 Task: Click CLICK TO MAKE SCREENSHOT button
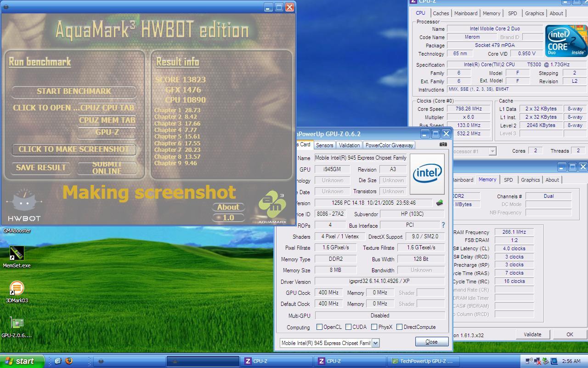(x=74, y=149)
